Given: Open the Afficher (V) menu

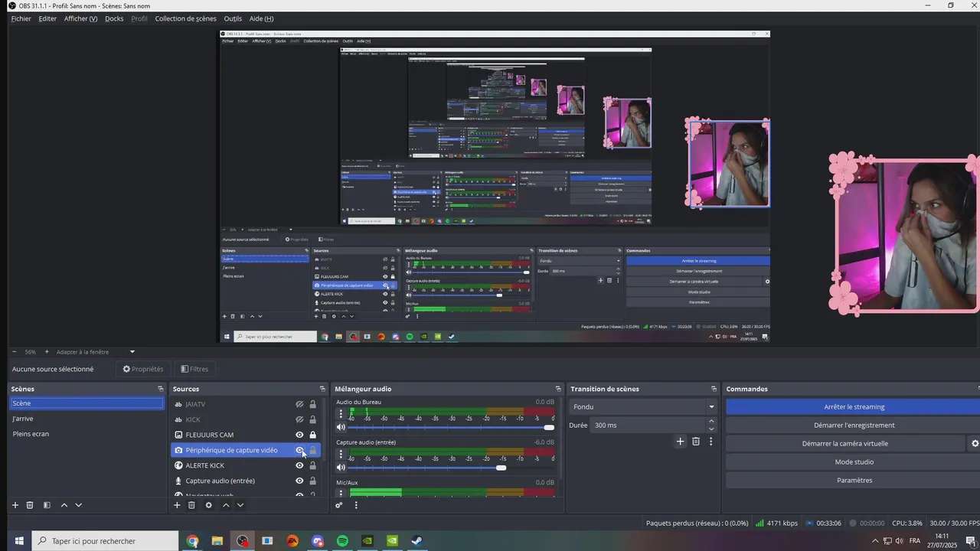Looking at the screenshot, I should (80, 18).
